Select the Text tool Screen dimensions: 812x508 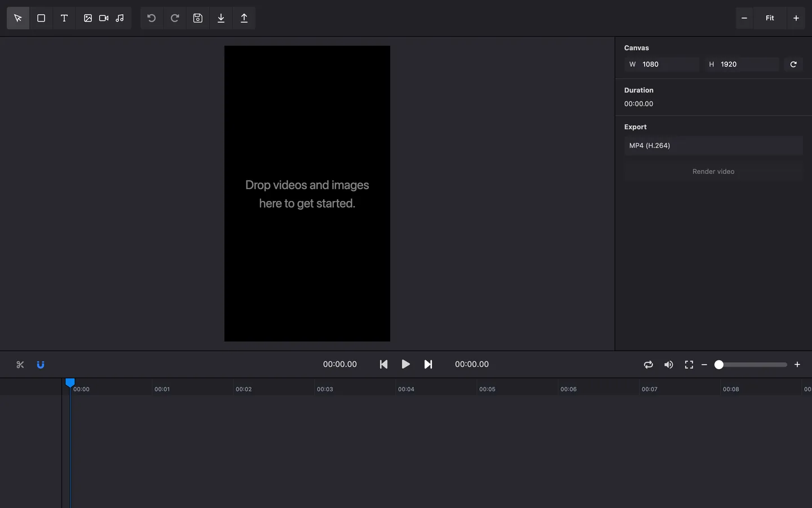[64, 18]
